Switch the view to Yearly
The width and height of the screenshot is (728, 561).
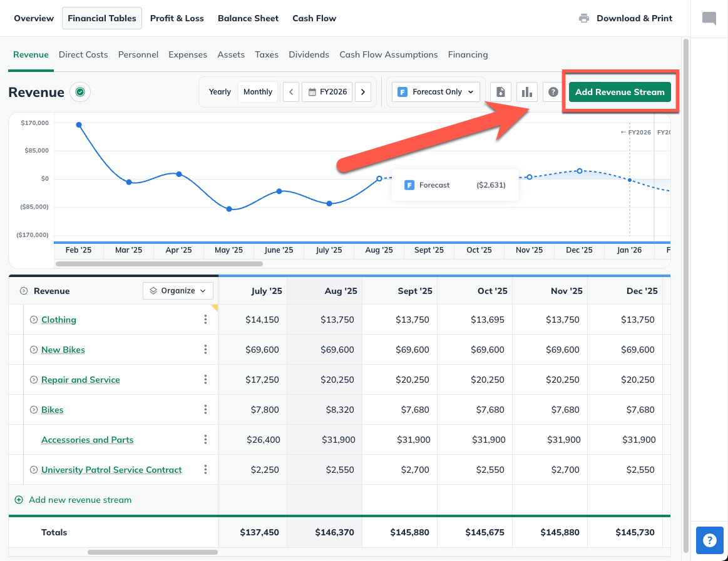pos(220,91)
